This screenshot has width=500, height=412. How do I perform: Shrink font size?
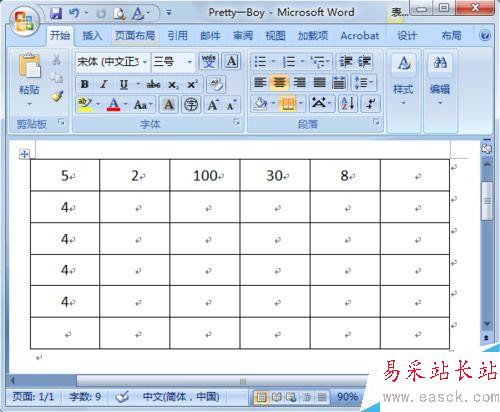coord(231,105)
